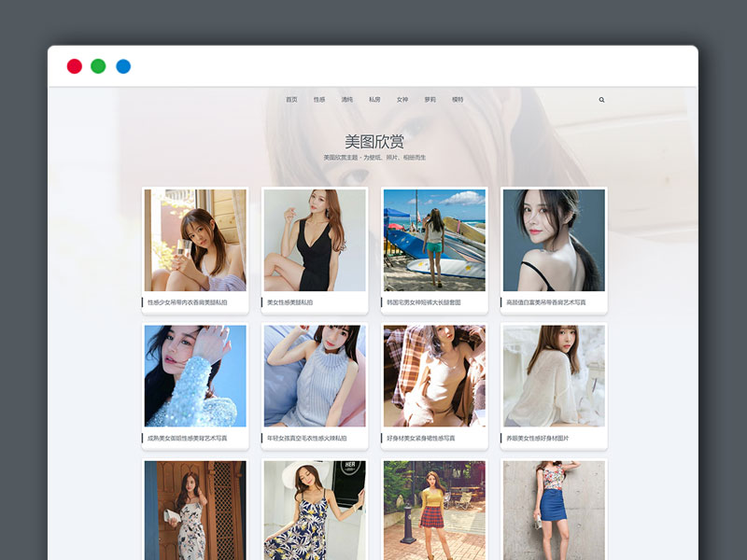Open the surfboard beach photo thumbnail

click(434, 240)
